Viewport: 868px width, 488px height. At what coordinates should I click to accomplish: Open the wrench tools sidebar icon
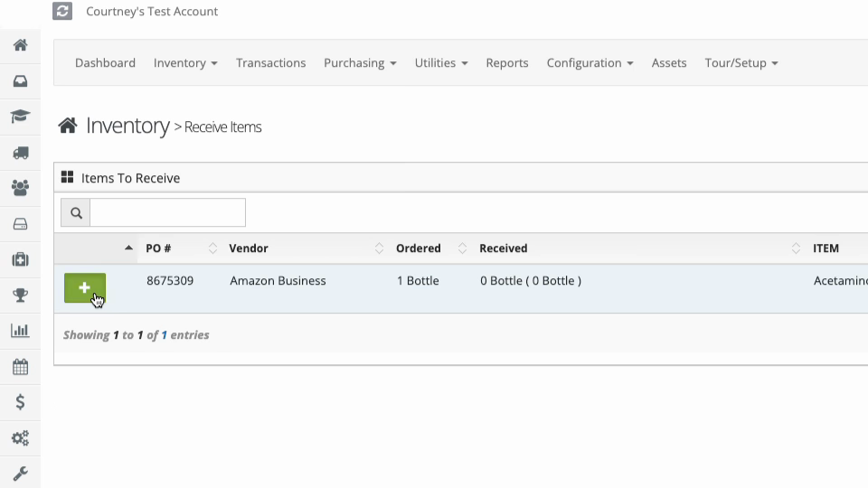[21, 474]
